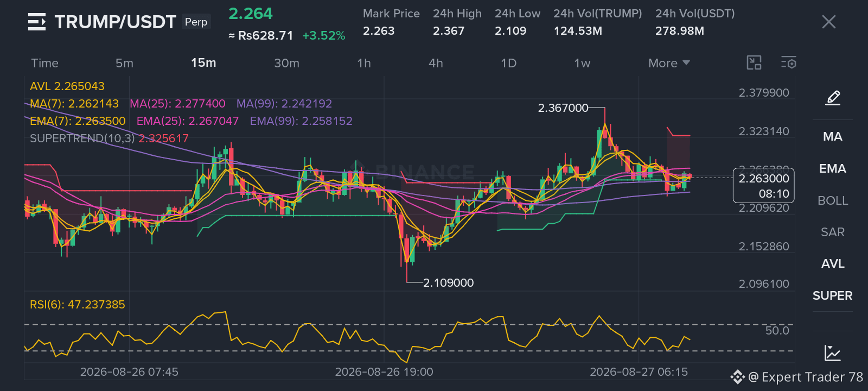This screenshot has height=391, width=868.
Task: Close the chart with the X button
Action: pos(828,22)
